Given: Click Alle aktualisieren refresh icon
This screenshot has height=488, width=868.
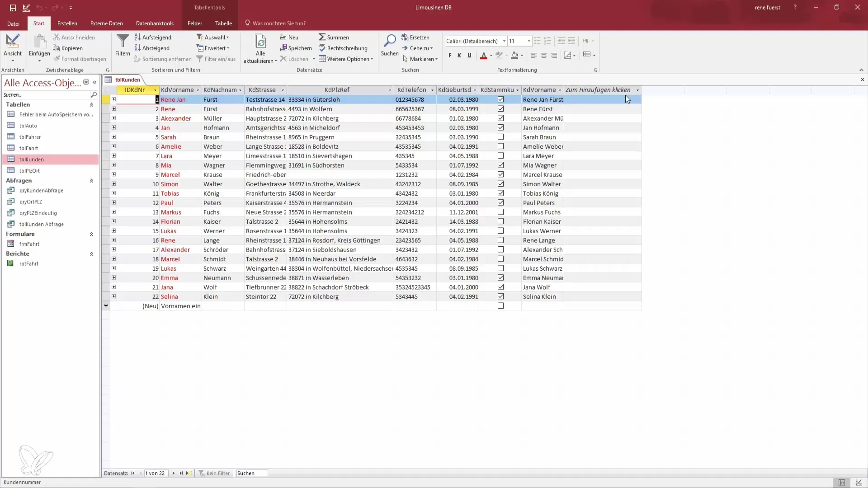Looking at the screenshot, I should [260, 42].
